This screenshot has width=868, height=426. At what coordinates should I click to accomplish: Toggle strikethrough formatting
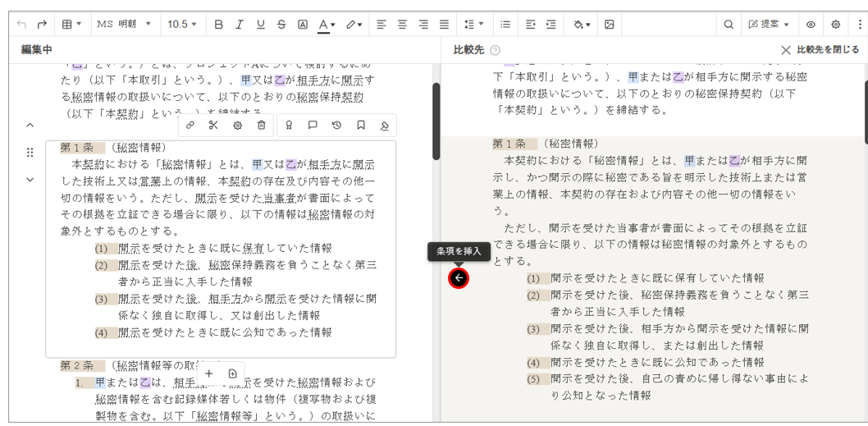tap(281, 25)
